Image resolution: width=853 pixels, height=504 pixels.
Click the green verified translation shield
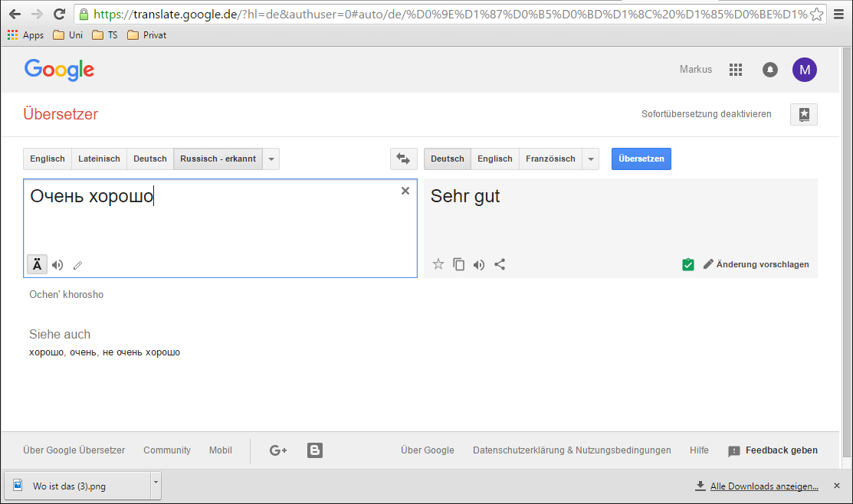[x=687, y=264]
